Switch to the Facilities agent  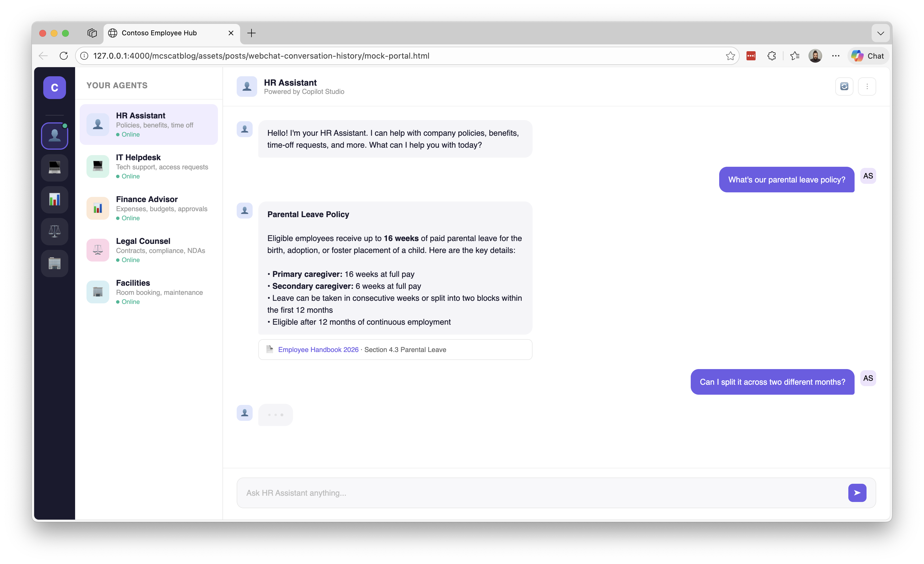148,292
